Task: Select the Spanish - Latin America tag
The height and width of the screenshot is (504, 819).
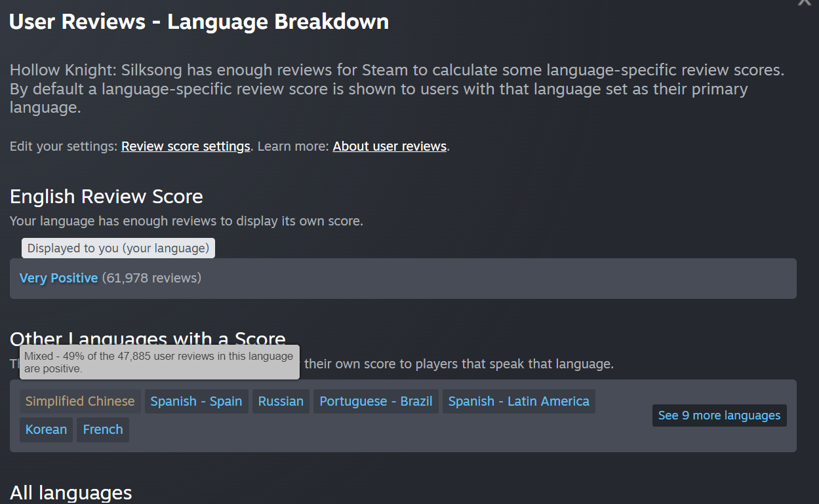Action: (x=519, y=401)
